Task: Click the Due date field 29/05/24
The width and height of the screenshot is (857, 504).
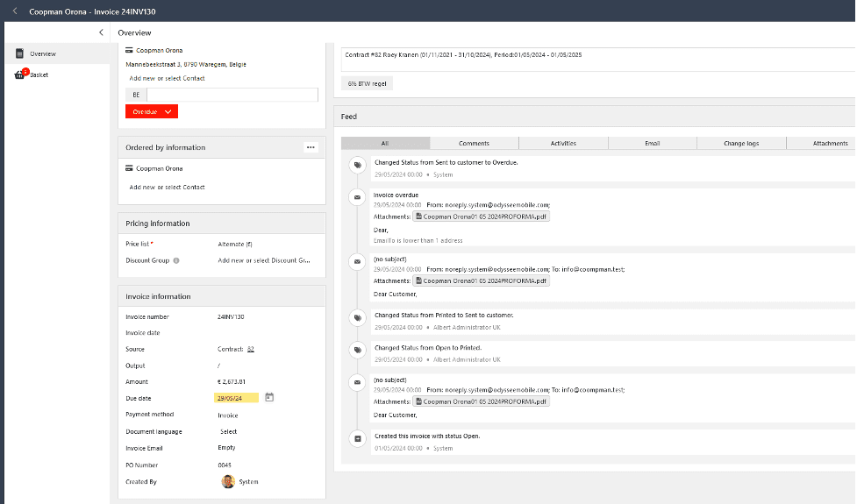Action: (236, 398)
